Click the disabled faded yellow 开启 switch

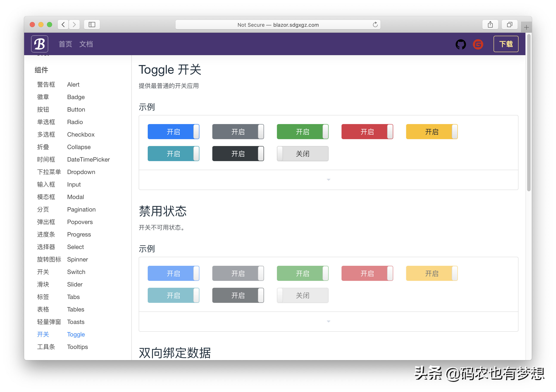click(x=432, y=273)
